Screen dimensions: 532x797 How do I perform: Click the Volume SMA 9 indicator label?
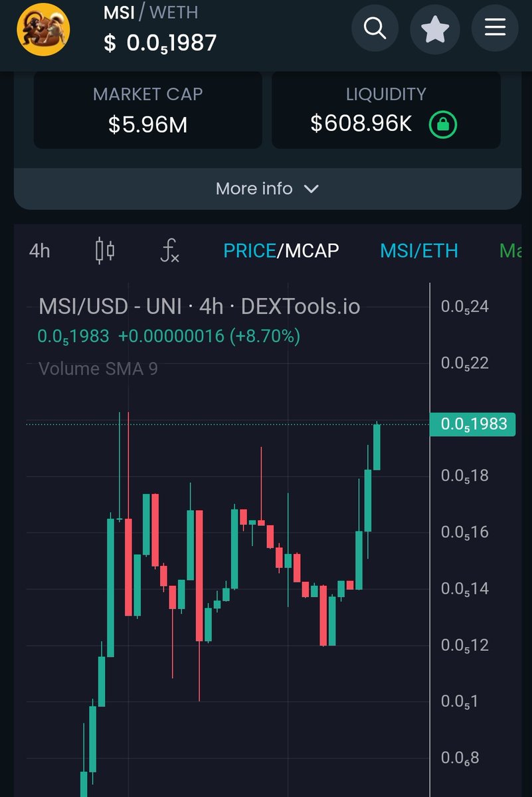click(x=98, y=369)
